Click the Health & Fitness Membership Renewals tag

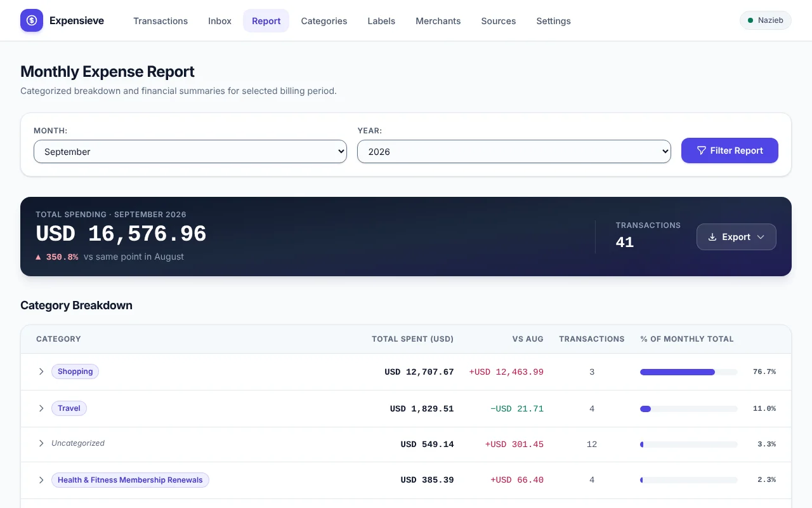pos(130,480)
